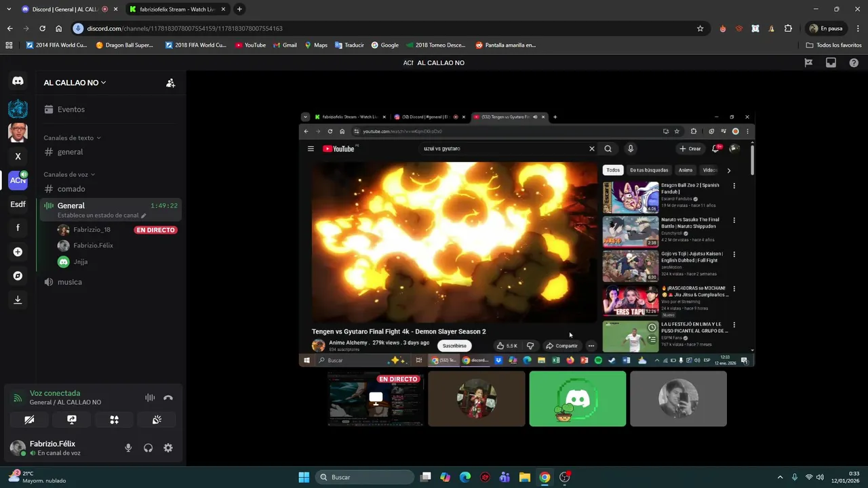The image size is (868, 488).
Task: Select the green Discord avatar participant tile
Action: click(578, 399)
